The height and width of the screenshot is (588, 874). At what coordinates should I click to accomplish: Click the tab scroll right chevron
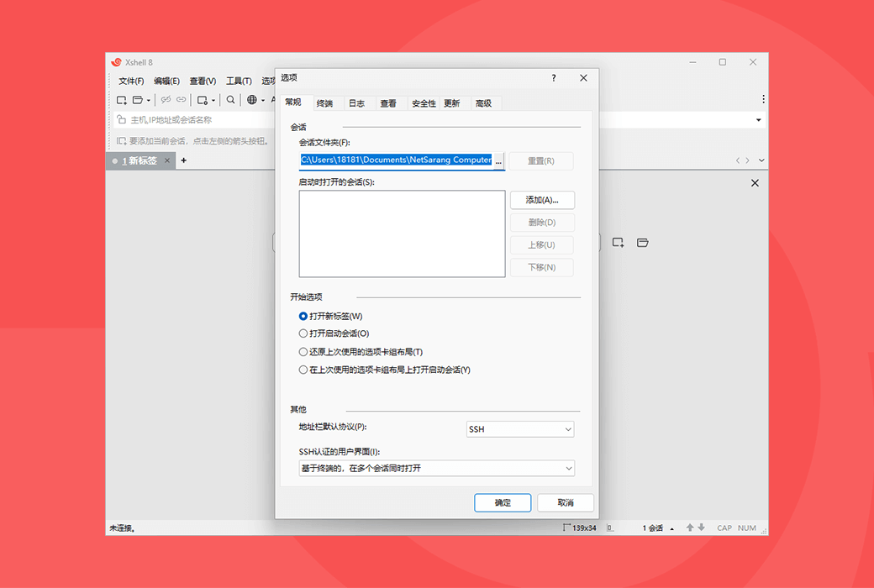tap(747, 160)
